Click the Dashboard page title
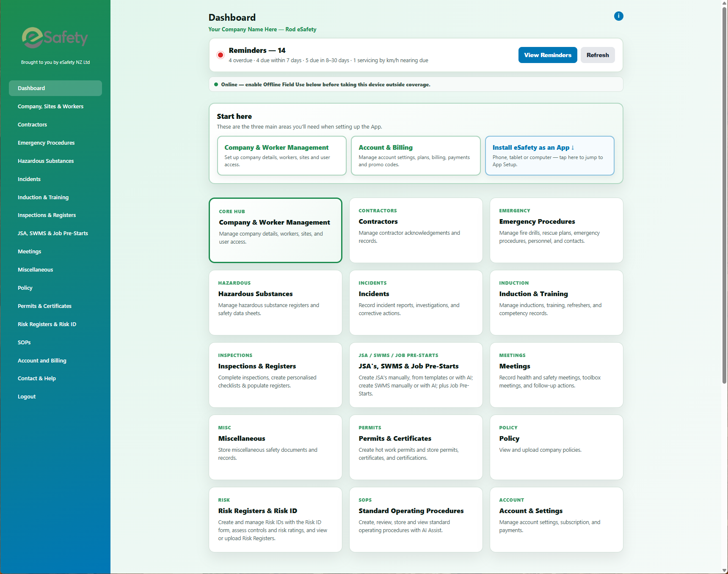This screenshot has width=728, height=574. pyautogui.click(x=232, y=17)
